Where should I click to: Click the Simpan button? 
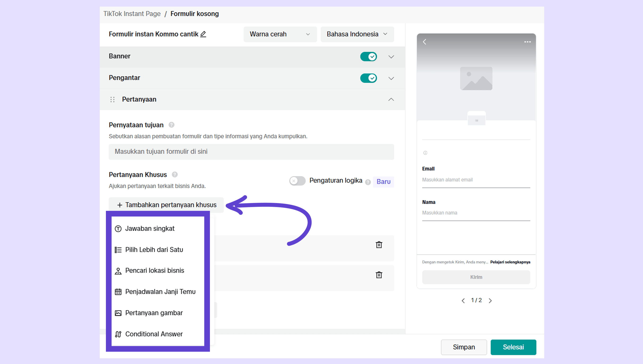[x=464, y=347]
